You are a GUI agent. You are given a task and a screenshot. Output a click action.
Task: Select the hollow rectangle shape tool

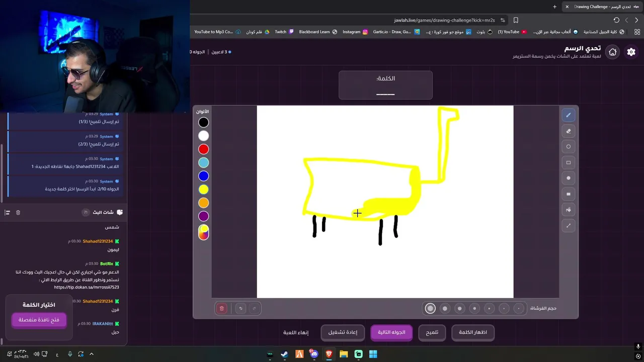click(x=569, y=162)
